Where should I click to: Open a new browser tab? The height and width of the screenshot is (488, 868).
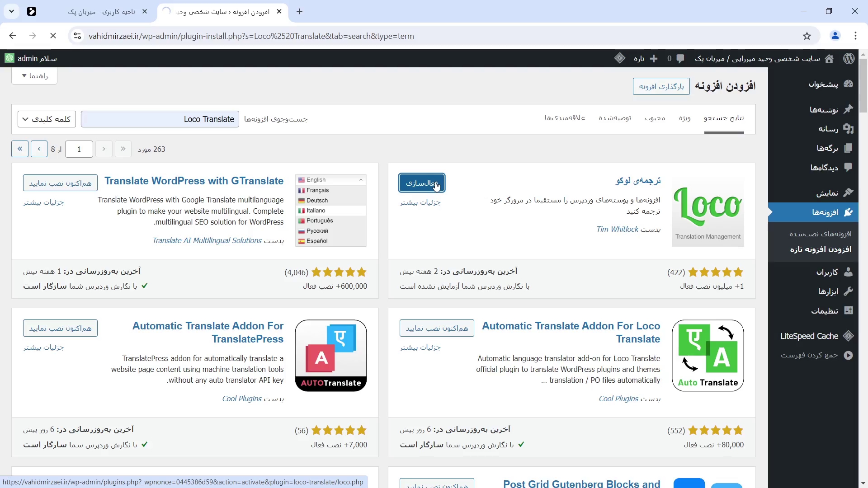click(299, 12)
